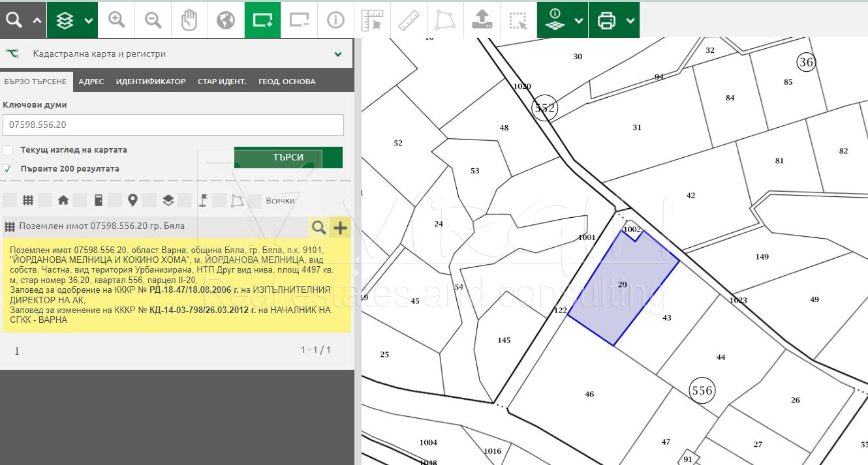This screenshot has width=868, height=465.
Task: Uncheck 'Първите 200 резултата' checkbox
Action: [x=8, y=169]
